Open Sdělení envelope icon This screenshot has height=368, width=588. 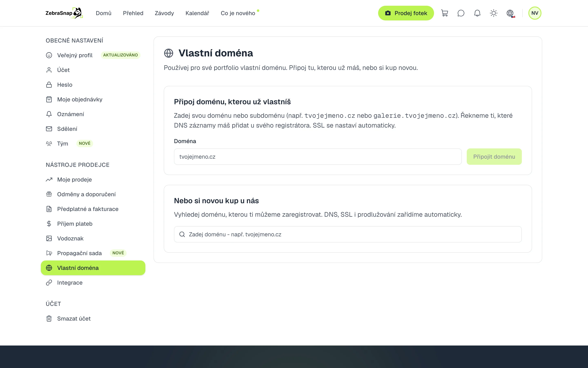49,129
